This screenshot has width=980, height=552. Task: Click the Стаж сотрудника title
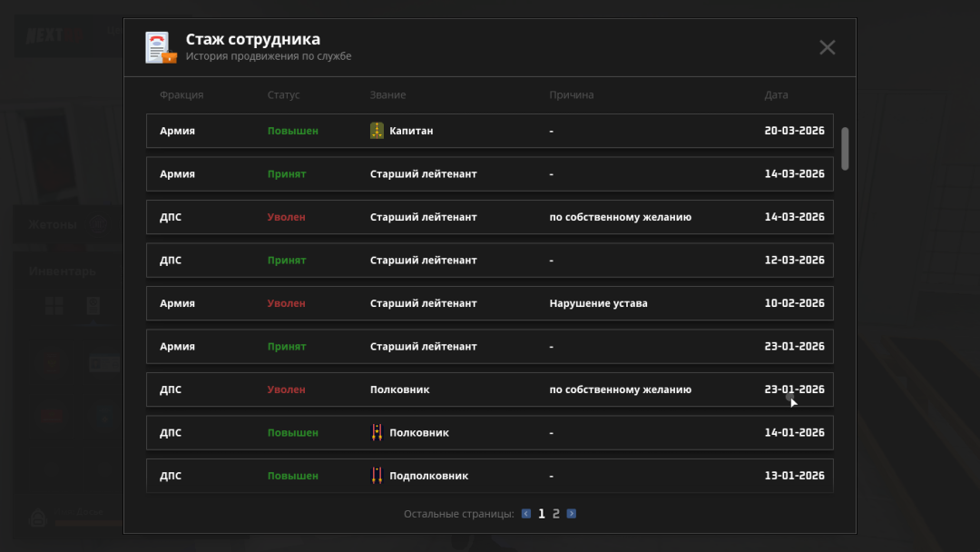252,39
